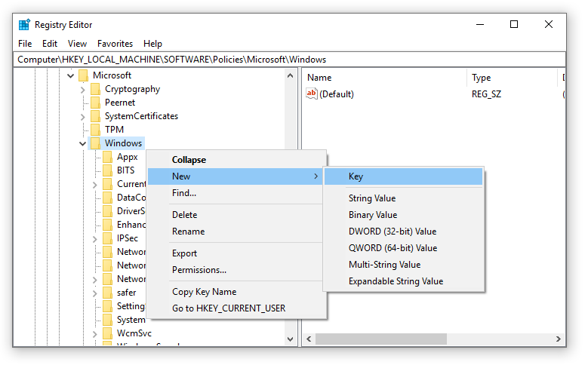
Task: Select the Cryptography key label
Action: pyautogui.click(x=132, y=89)
